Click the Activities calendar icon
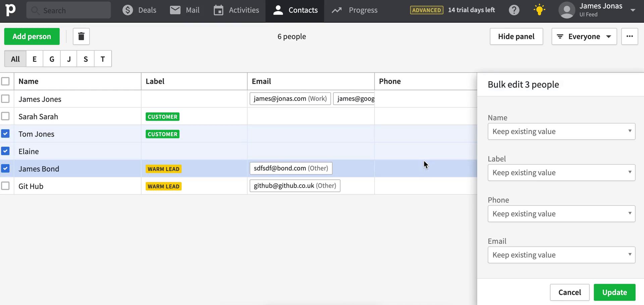Image resolution: width=644 pixels, height=305 pixels. [x=218, y=10]
